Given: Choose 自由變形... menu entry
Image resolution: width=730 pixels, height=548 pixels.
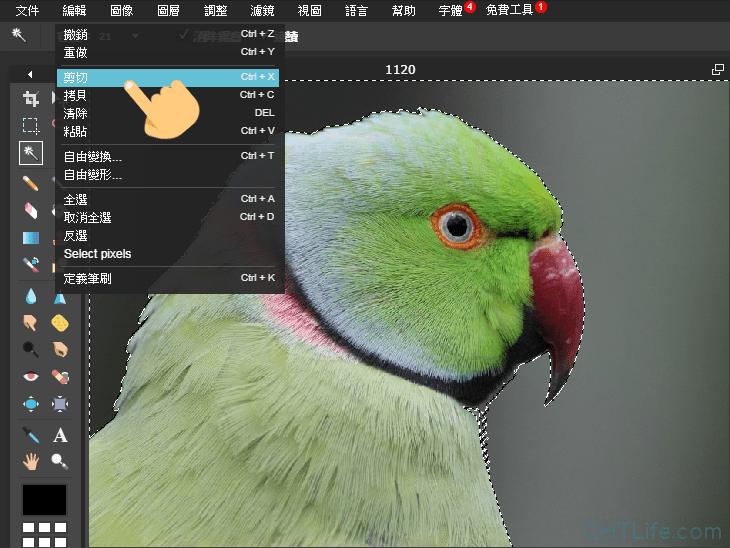Looking at the screenshot, I should click(x=168, y=175).
